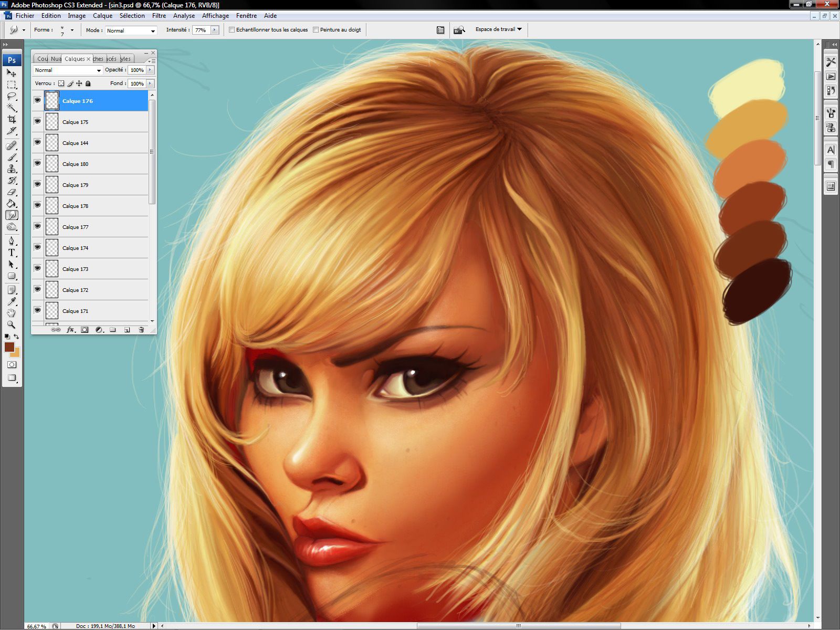Choose the Horizontal Type tool
The height and width of the screenshot is (630, 840).
12,253
